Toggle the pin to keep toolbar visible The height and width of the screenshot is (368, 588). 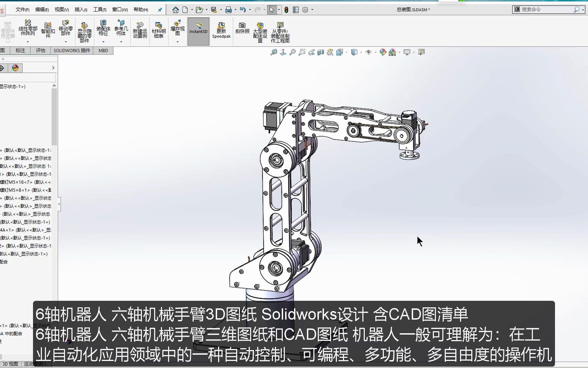(160, 10)
